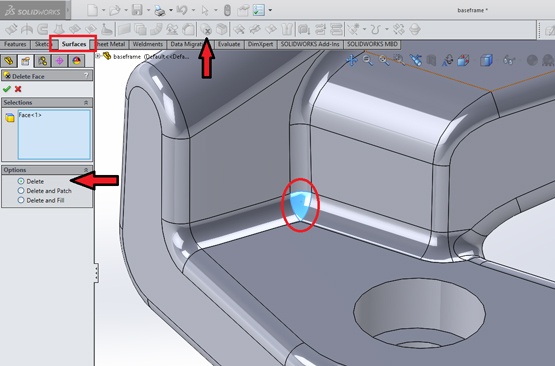This screenshot has height=366, width=555.
Task: Accept Delete Face with green checkmark
Action: click(7, 89)
